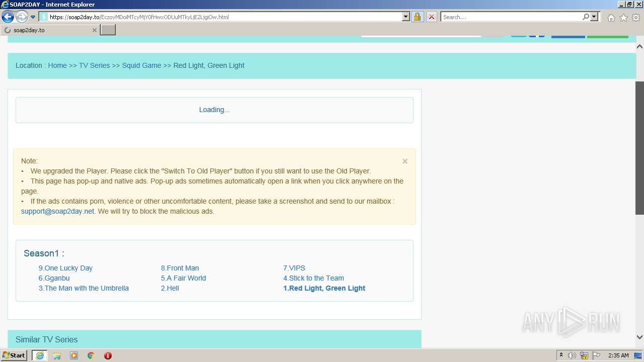This screenshot has width=644, height=362.
Task: Show hidden system tray icons
Action: (x=561, y=355)
